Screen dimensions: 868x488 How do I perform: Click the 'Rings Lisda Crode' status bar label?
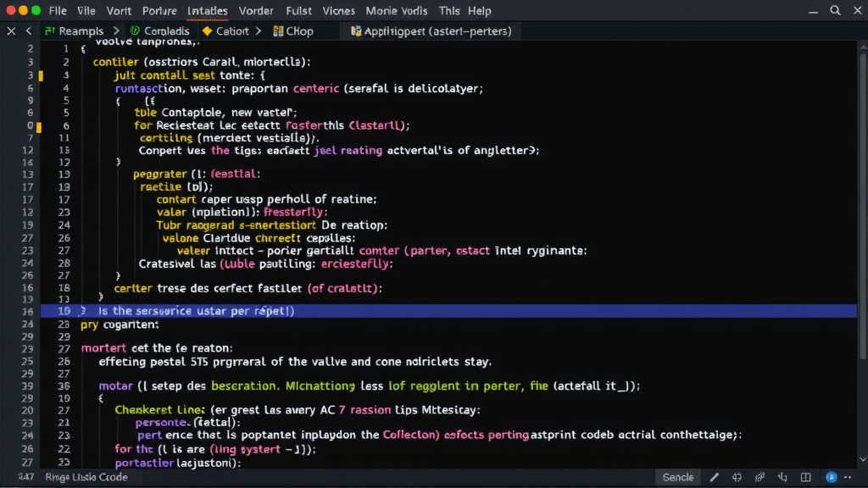[x=86, y=477]
